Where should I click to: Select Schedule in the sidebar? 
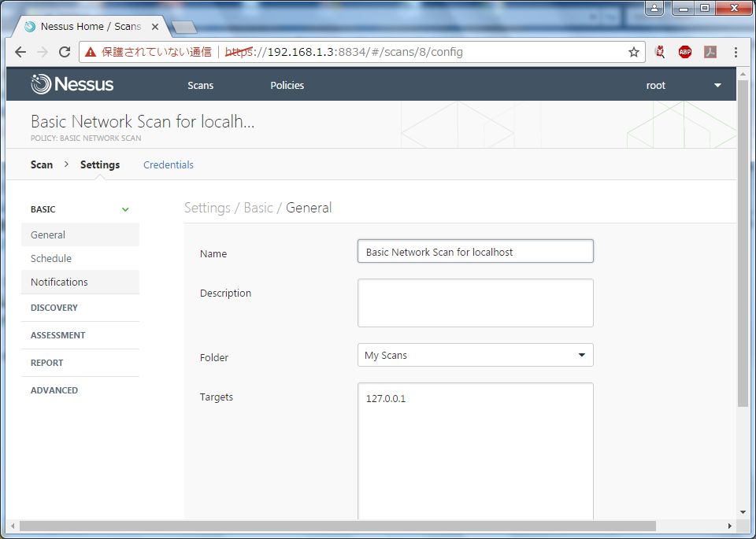[80, 258]
